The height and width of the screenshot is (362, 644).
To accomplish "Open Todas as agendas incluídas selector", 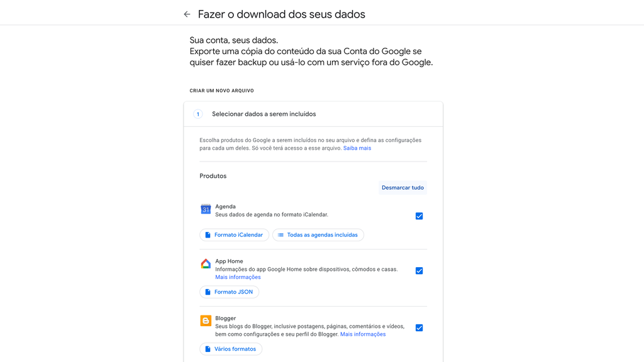I will (318, 235).
